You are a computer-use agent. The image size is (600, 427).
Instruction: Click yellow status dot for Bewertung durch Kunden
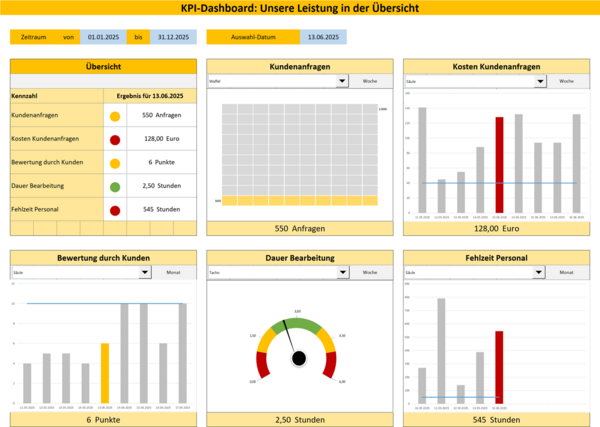[114, 163]
